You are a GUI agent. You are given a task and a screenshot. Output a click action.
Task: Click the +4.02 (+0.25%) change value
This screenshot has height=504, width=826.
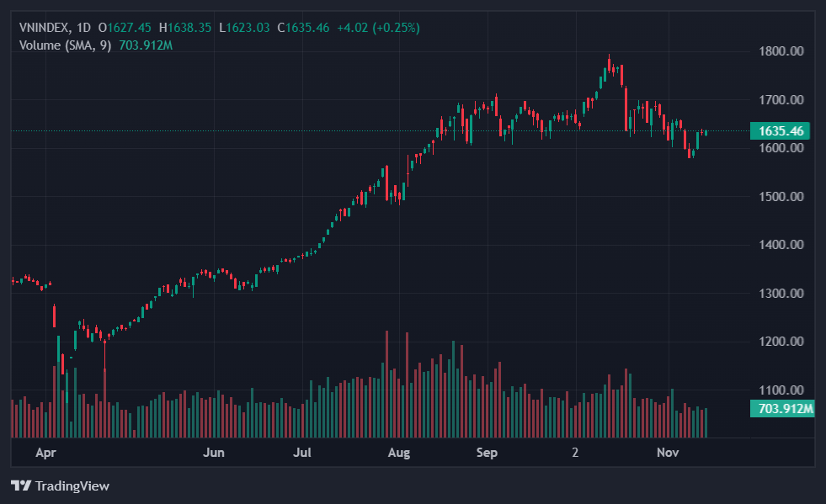(x=378, y=28)
